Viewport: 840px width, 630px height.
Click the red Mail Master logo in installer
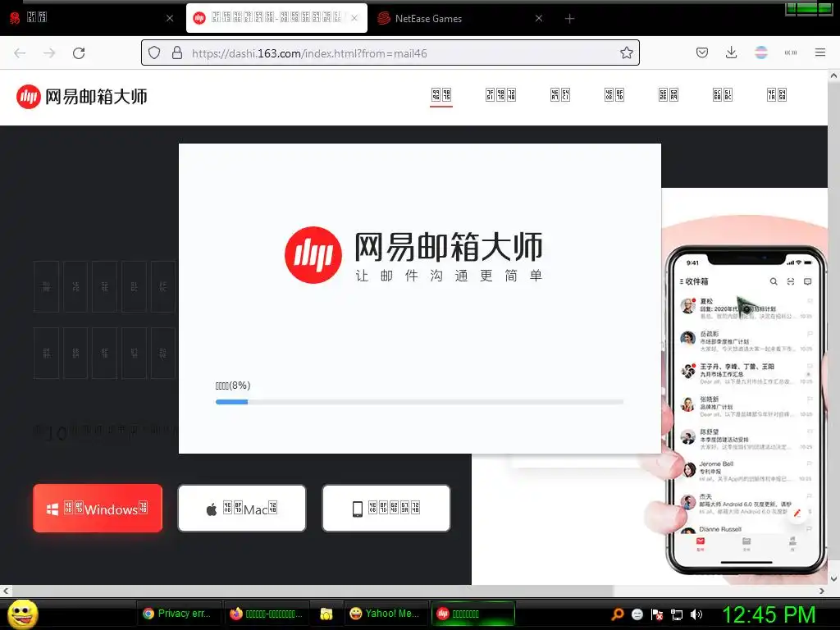[x=313, y=255]
